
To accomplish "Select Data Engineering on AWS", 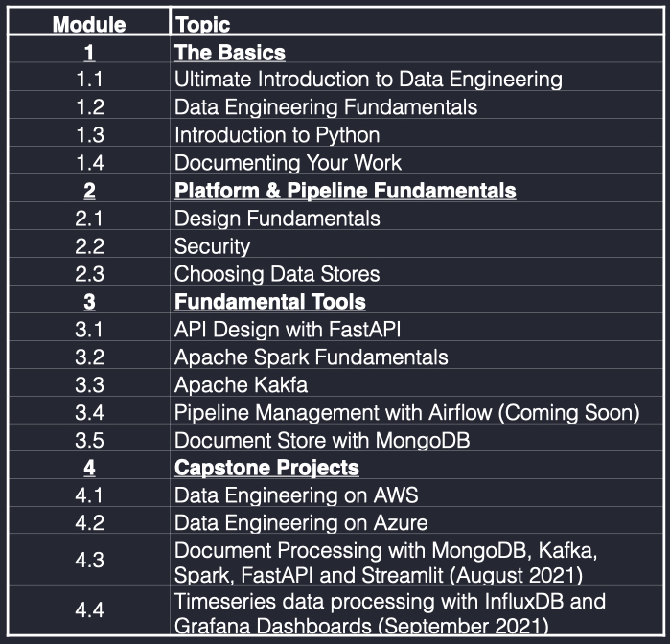I will pyautogui.click(x=296, y=495).
